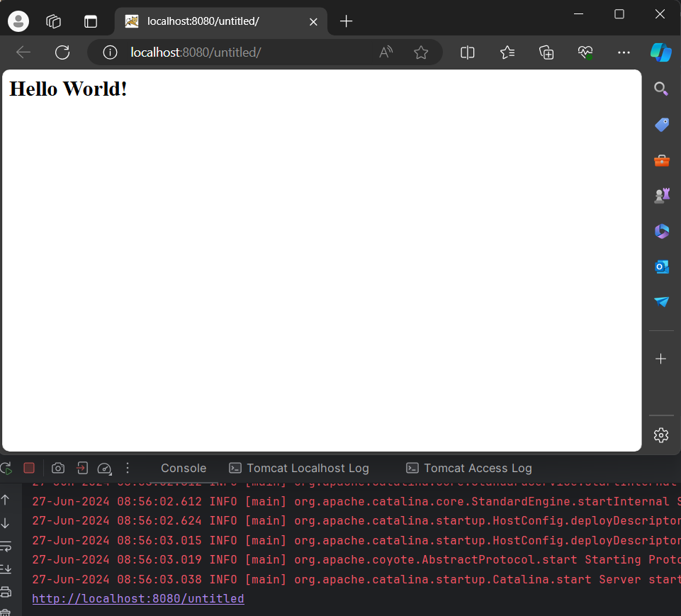Open the Workspaces icon in the title bar

tap(53, 21)
